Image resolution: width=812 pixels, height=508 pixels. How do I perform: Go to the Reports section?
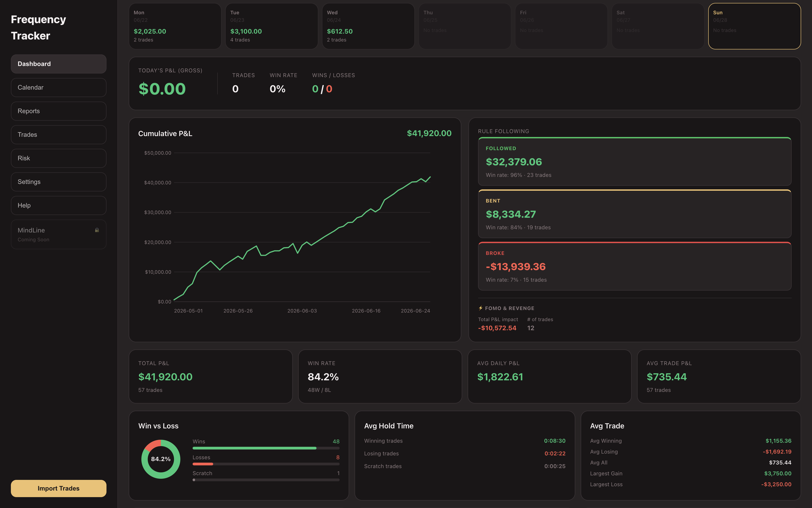coord(58,111)
